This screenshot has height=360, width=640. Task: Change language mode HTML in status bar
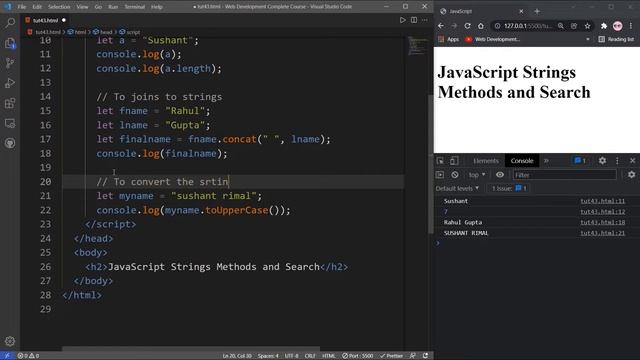pos(329,356)
